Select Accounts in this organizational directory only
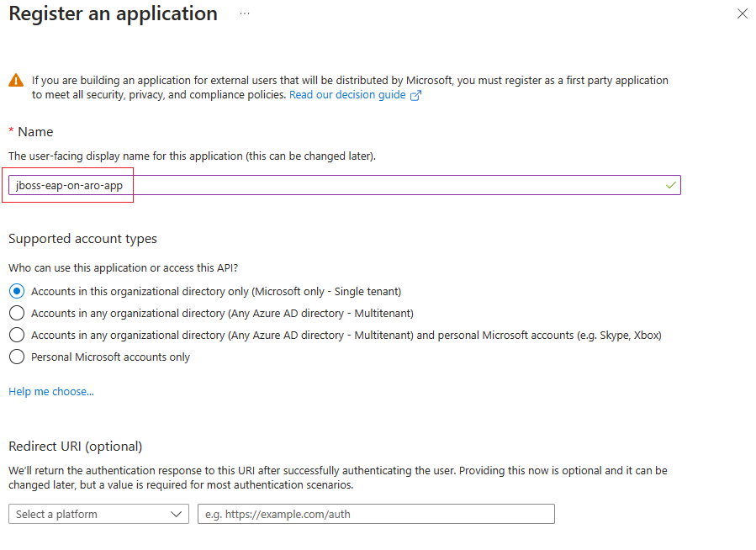 pyautogui.click(x=16, y=290)
